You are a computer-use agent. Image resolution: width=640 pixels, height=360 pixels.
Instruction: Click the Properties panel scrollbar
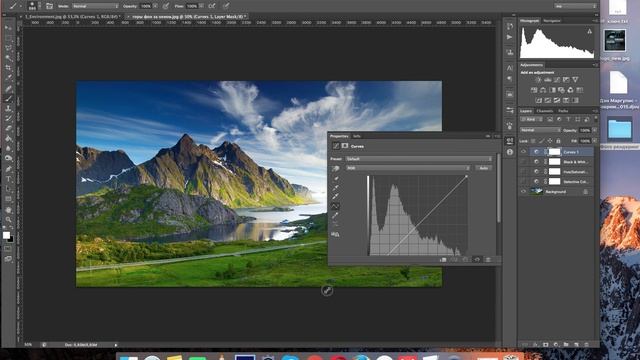[x=498, y=189]
